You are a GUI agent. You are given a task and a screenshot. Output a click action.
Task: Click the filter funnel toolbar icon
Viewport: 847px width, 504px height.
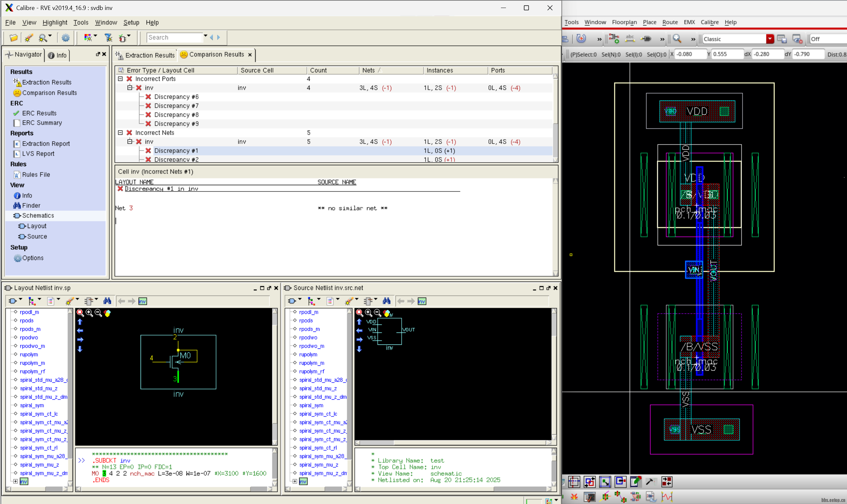tap(108, 37)
